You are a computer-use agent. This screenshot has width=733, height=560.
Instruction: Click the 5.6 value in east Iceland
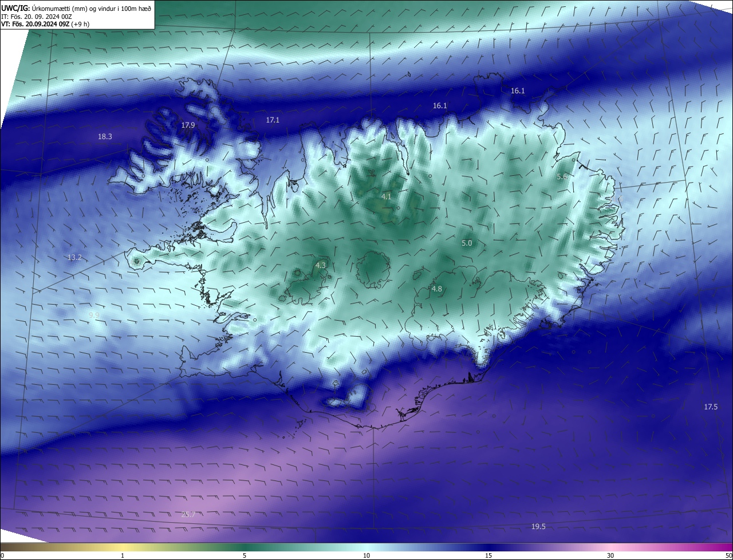[x=562, y=177]
